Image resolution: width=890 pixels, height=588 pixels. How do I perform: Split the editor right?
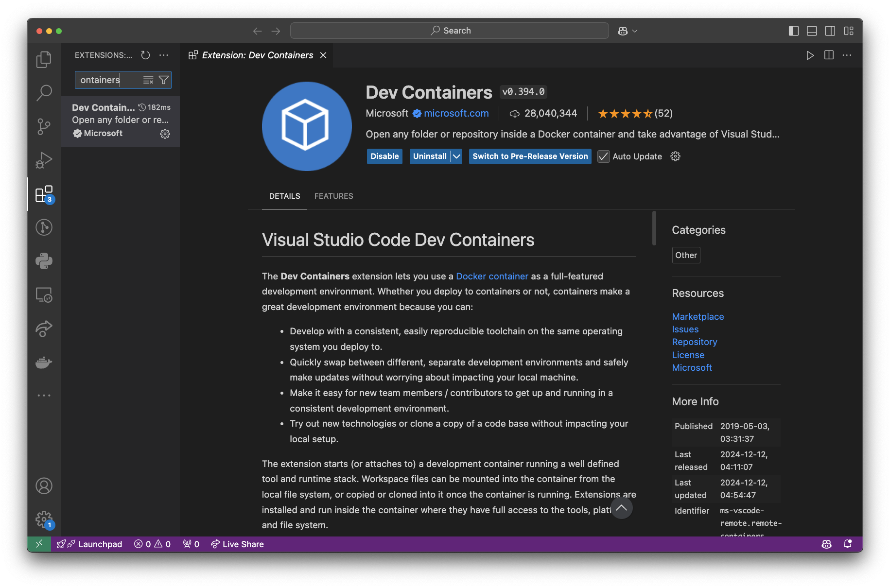tap(829, 55)
